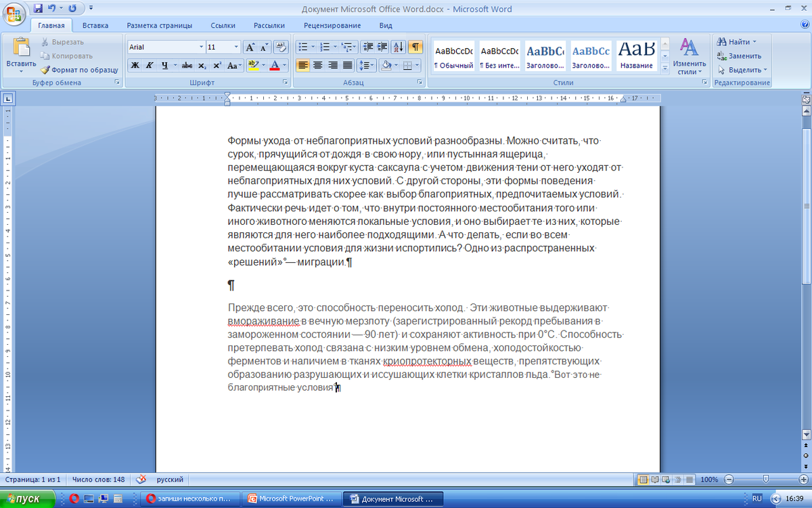Screen dimensions: 812x508
Task: Toggle subscript x₂ formatting
Action: 204,66
